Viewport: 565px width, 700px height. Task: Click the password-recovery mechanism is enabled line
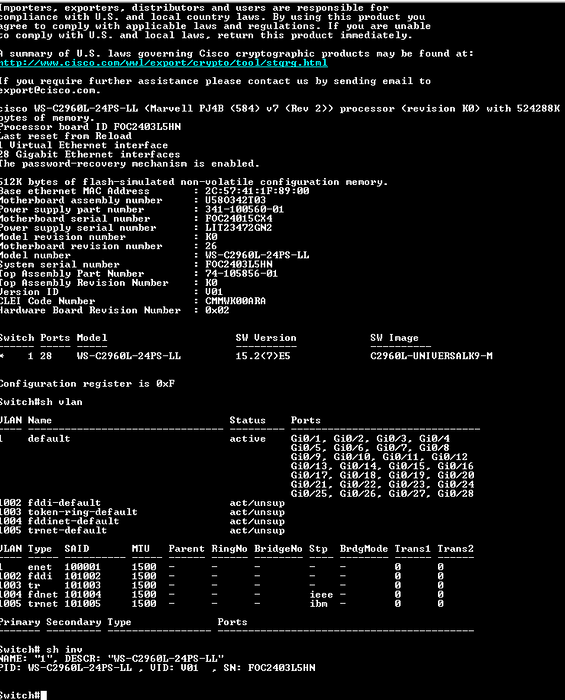(129, 163)
